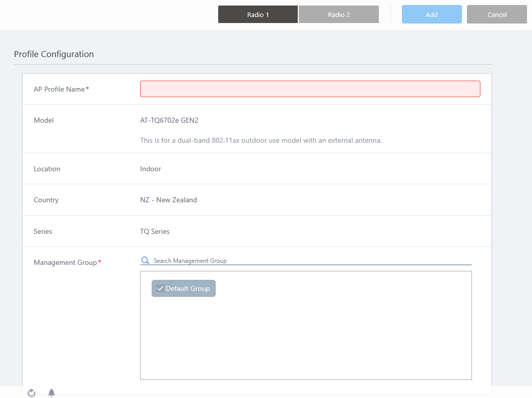Focus the AP Profile Name input field
Screen dimensions: 532x398
310,89
